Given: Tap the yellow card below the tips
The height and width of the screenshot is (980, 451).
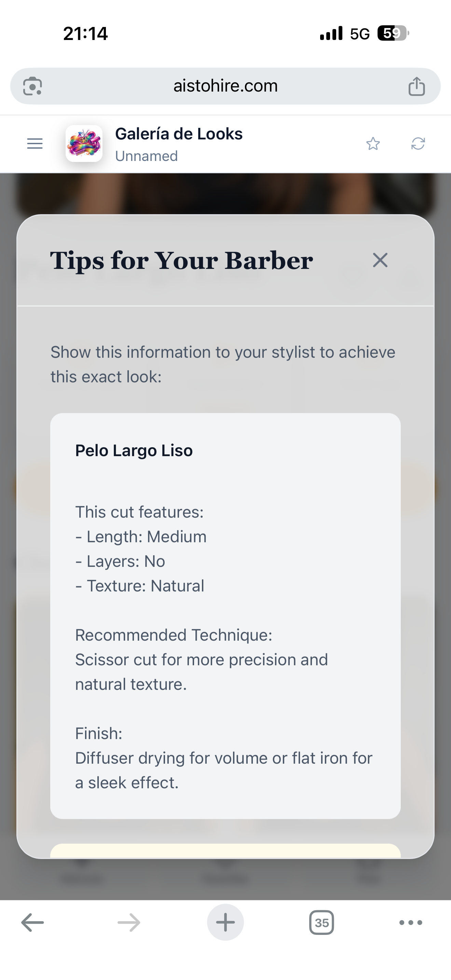Looking at the screenshot, I should coord(225,851).
